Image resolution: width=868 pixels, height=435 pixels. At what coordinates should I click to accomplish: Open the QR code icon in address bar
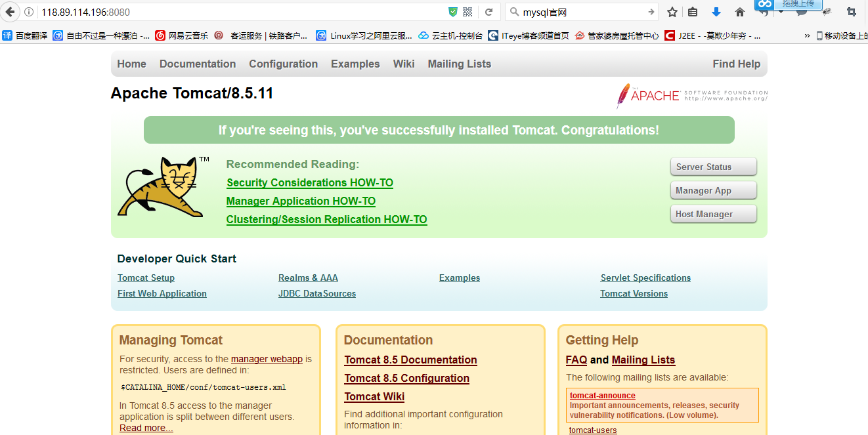point(467,12)
